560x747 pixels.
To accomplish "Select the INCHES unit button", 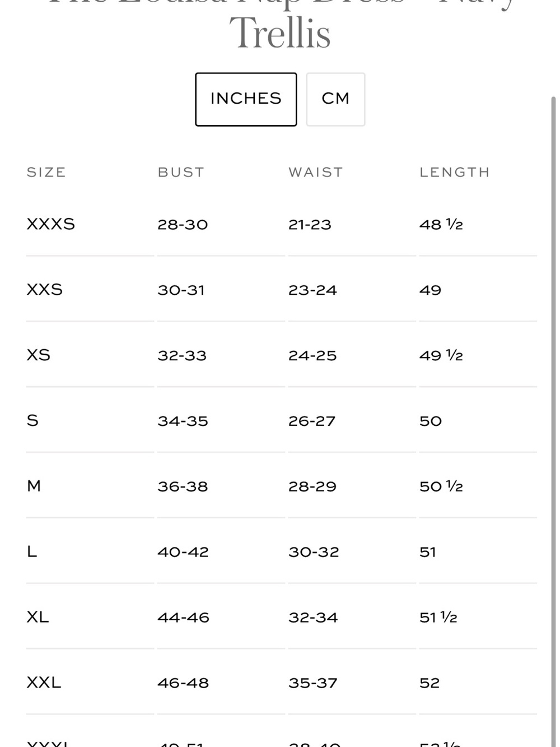I will coord(246,99).
